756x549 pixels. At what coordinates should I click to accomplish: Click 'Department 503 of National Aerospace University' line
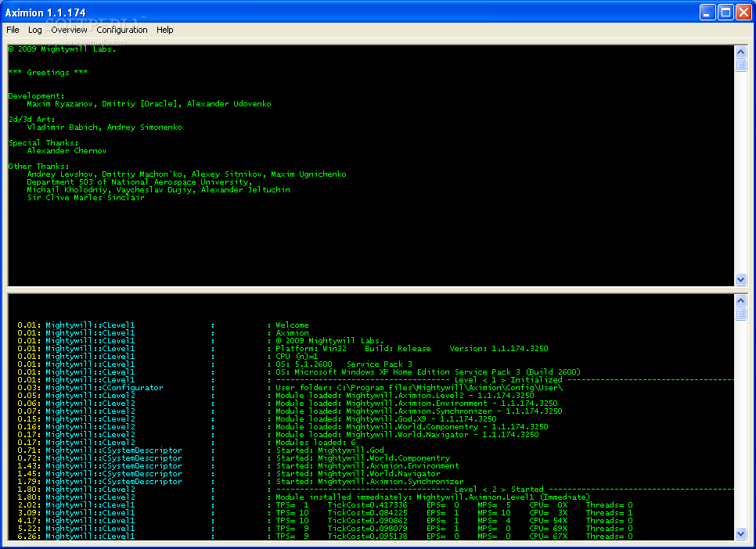tap(139, 181)
